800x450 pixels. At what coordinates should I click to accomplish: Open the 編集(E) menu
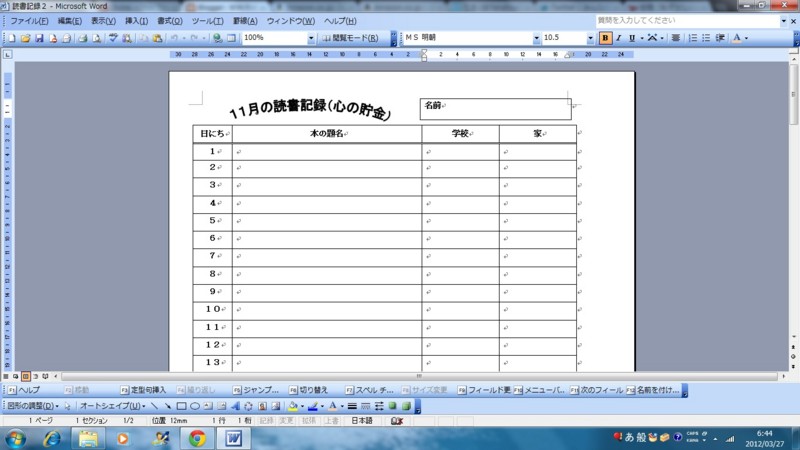(x=69, y=21)
